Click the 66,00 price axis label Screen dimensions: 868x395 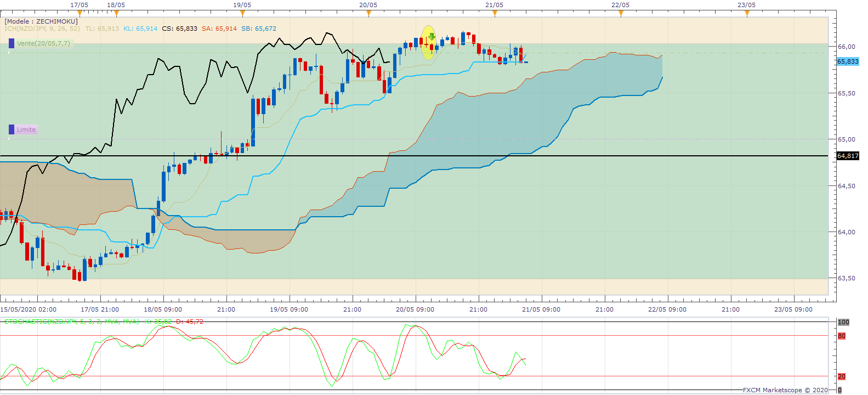[x=847, y=47]
